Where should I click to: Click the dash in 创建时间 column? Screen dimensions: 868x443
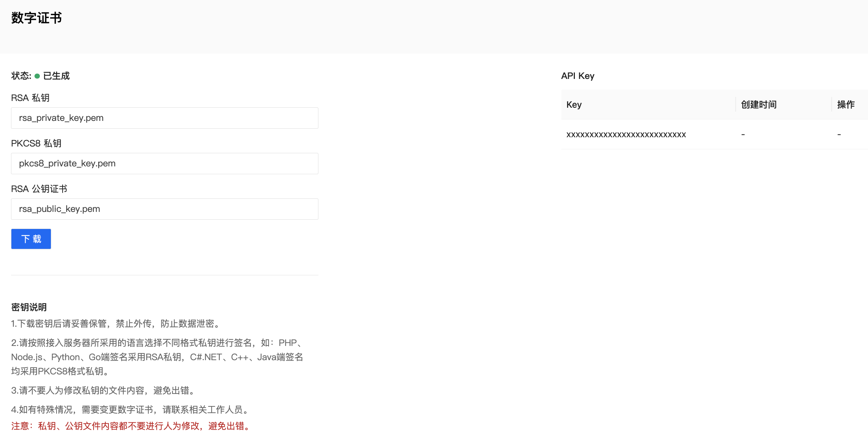pyautogui.click(x=743, y=134)
